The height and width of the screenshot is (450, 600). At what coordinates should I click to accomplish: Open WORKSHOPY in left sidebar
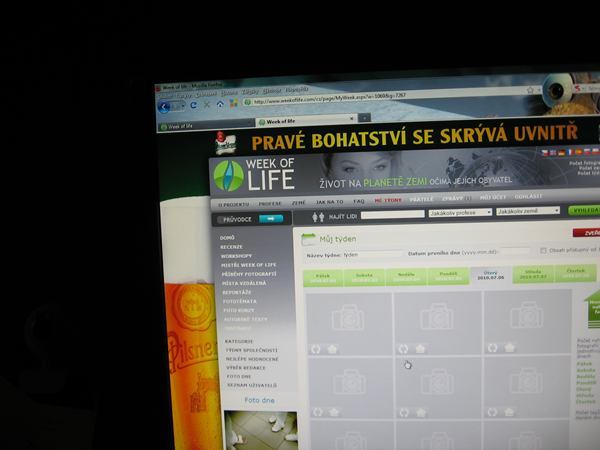tap(236, 256)
